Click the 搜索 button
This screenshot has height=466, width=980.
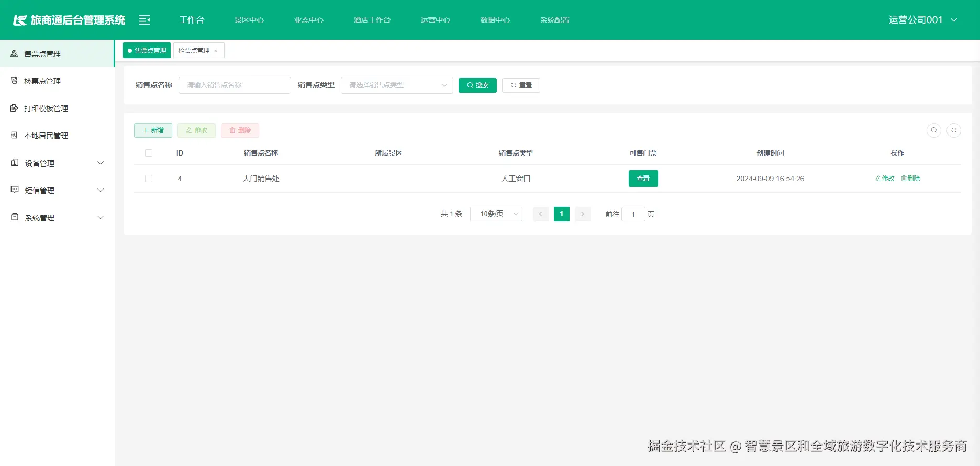tap(477, 85)
